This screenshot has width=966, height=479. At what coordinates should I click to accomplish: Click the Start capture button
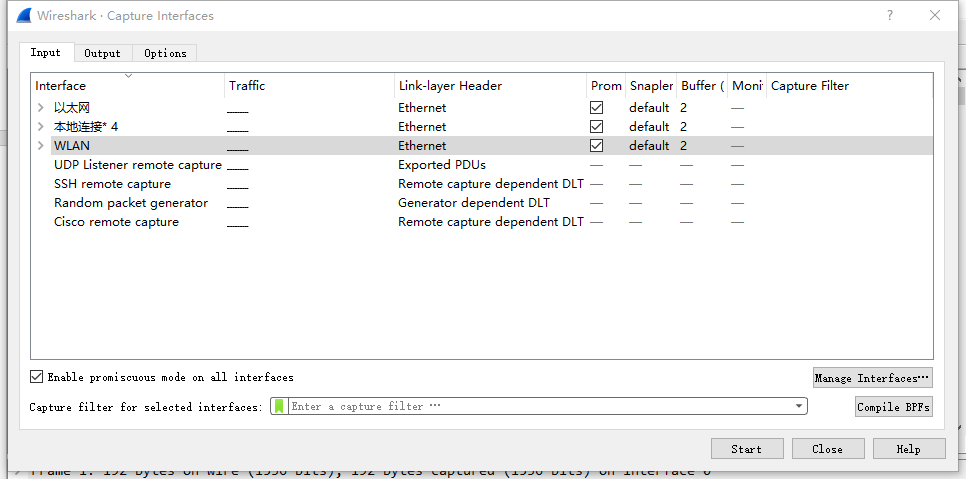click(x=746, y=449)
